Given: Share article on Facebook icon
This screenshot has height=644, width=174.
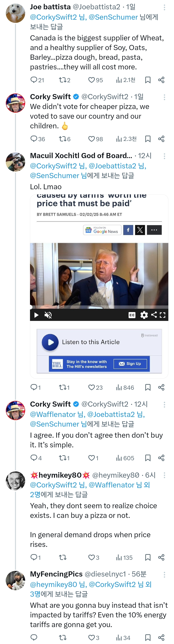Looking at the screenshot, I should (x=128, y=230).
